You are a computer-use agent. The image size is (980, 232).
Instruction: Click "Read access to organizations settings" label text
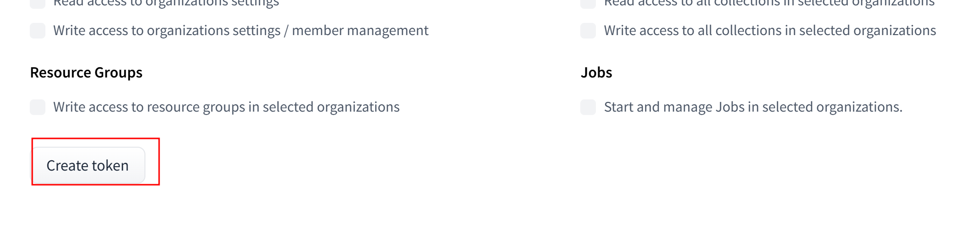click(166, 3)
